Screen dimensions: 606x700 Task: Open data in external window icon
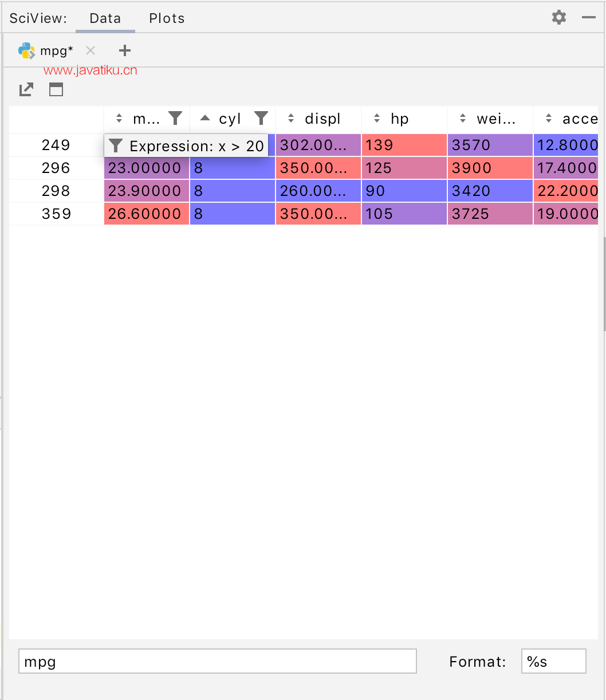[26, 89]
